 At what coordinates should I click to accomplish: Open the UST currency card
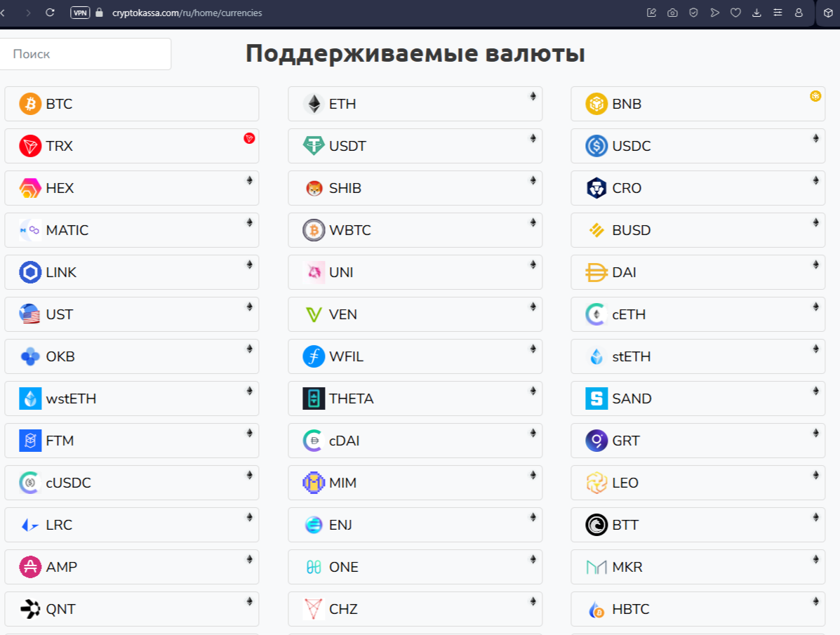[x=132, y=314]
